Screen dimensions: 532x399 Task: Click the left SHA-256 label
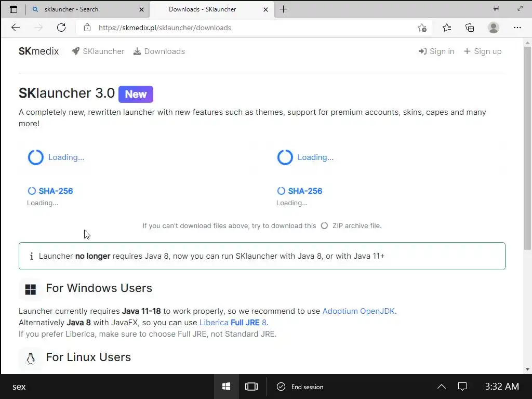tap(56, 191)
